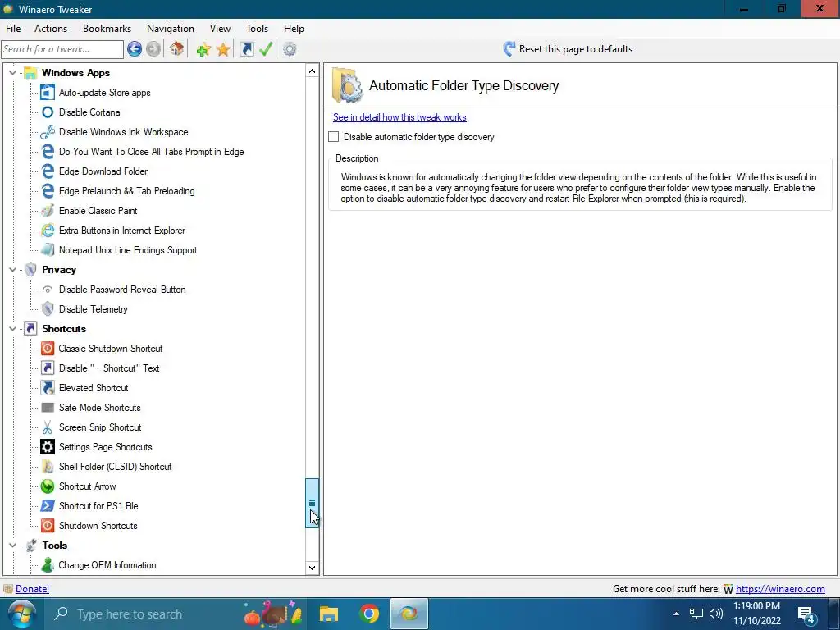840x630 pixels.
Task: Click the Extra Buttons in Internet Explorer icon
Action: click(48, 231)
